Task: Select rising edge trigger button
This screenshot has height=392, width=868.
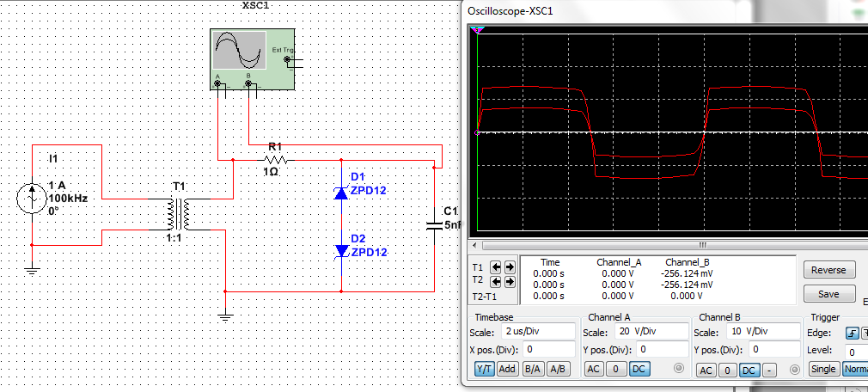Action: [852, 334]
